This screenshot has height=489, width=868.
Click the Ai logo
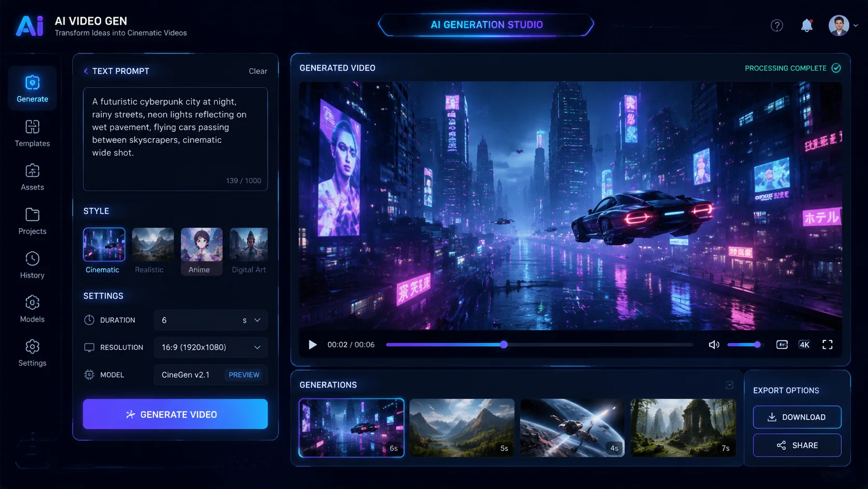(30, 26)
